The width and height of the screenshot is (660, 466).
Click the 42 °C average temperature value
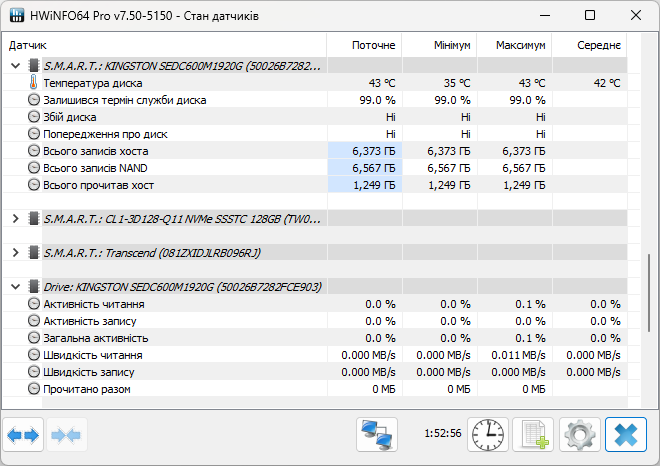click(607, 83)
